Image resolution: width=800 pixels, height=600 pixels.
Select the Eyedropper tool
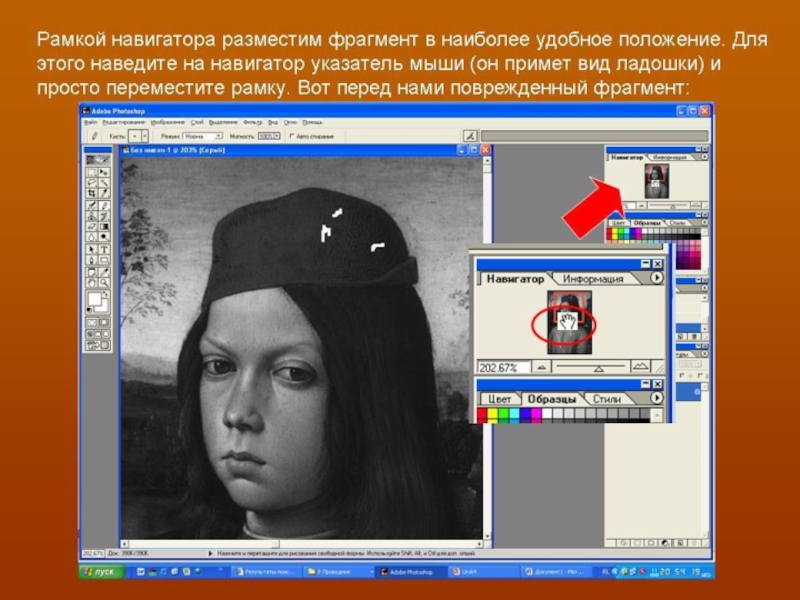pyautogui.click(x=104, y=272)
